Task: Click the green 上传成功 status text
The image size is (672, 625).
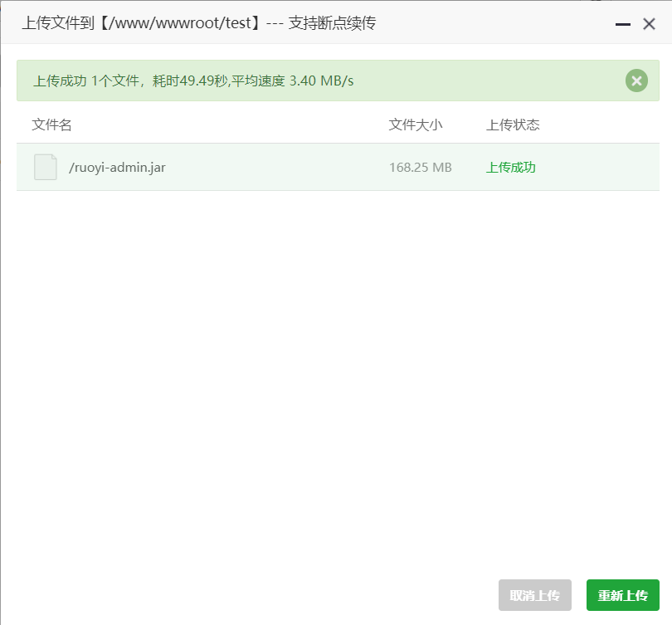Action: (x=510, y=167)
